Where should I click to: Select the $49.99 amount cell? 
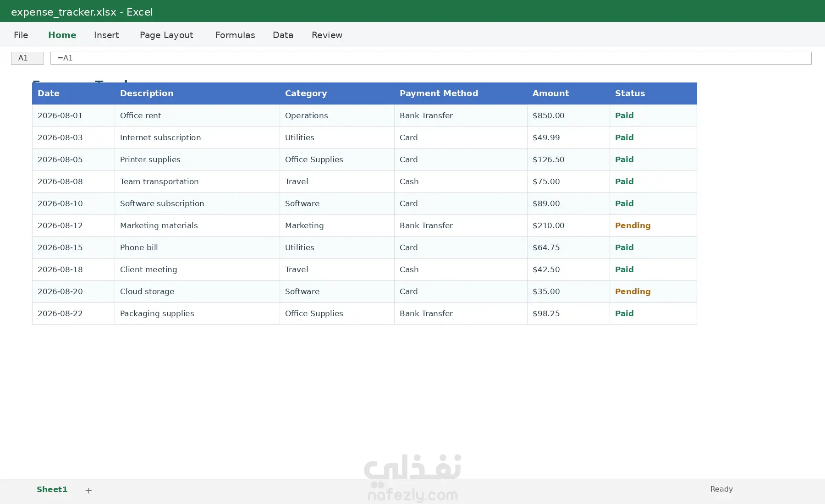pos(568,137)
